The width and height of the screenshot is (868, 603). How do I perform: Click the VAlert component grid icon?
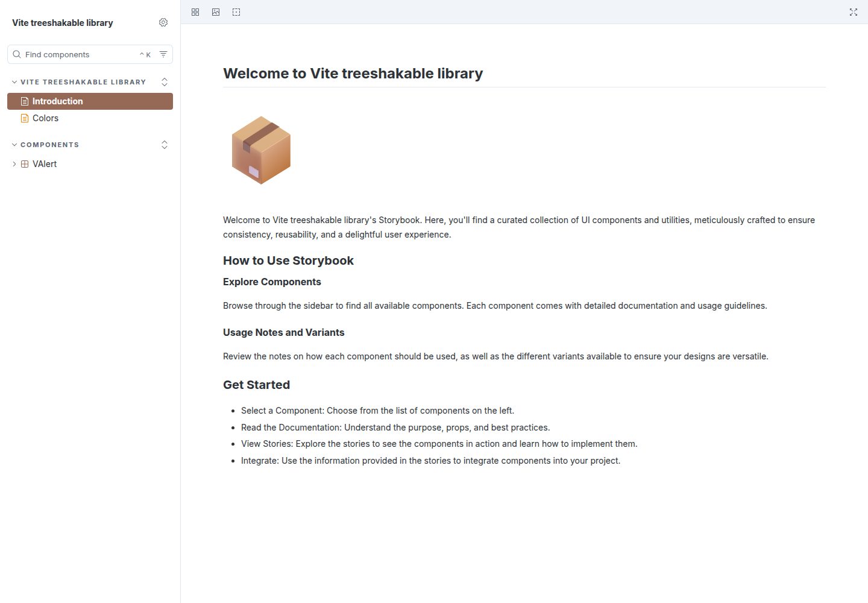(25, 164)
